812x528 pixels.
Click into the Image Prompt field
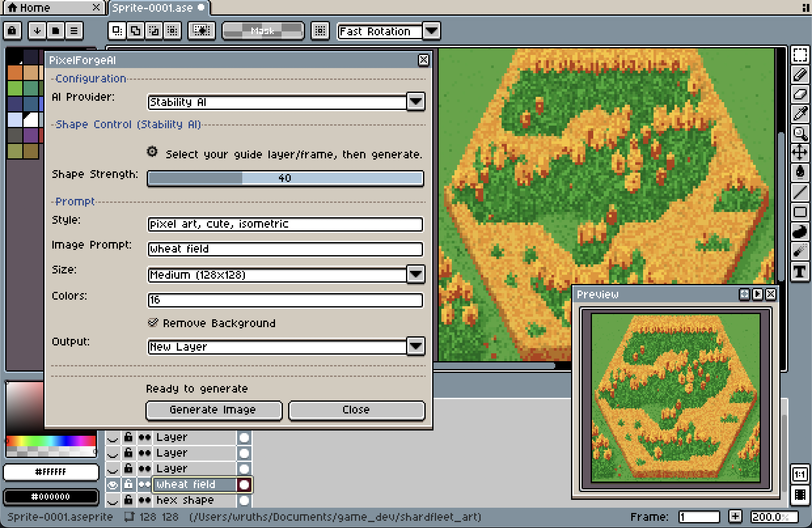tap(285, 249)
